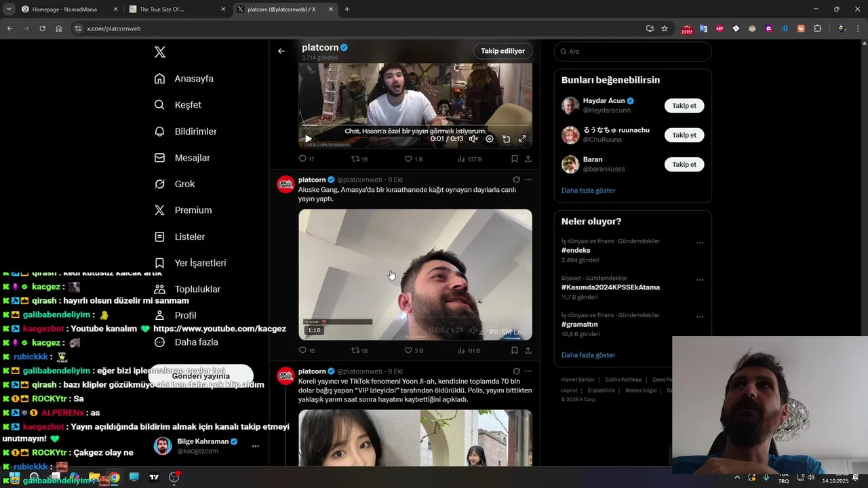
Task: Like the post with 2 B likes
Action: click(413, 350)
